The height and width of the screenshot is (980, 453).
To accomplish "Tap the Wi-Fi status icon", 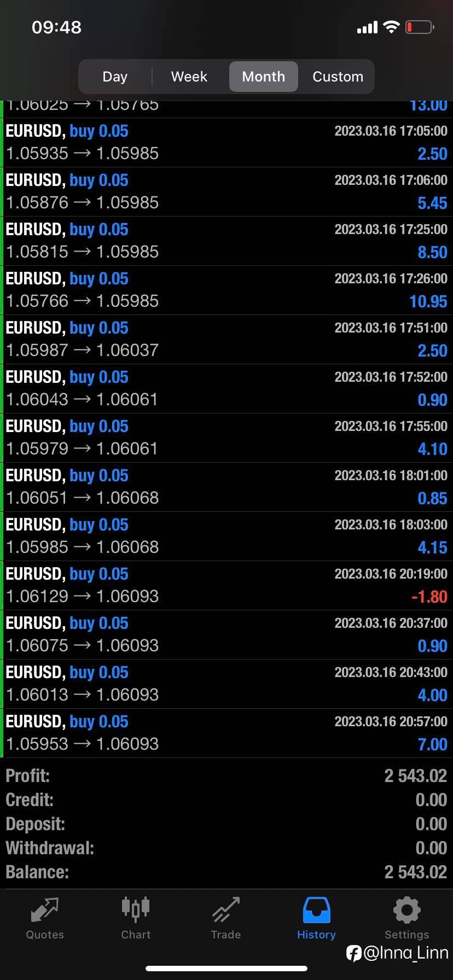I will [391, 27].
